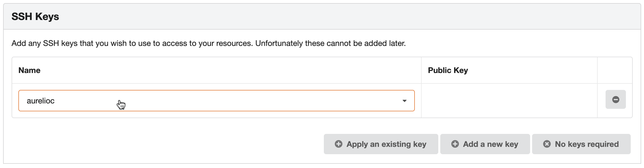The width and height of the screenshot is (644, 168).
Task: Click the dismiss icon inside the rightmost button
Action: [x=547, y=144]
